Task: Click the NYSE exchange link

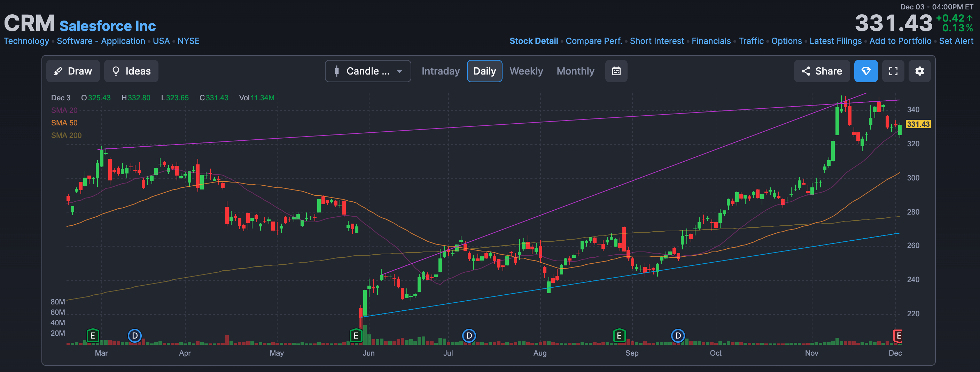Action: [188, 41]
